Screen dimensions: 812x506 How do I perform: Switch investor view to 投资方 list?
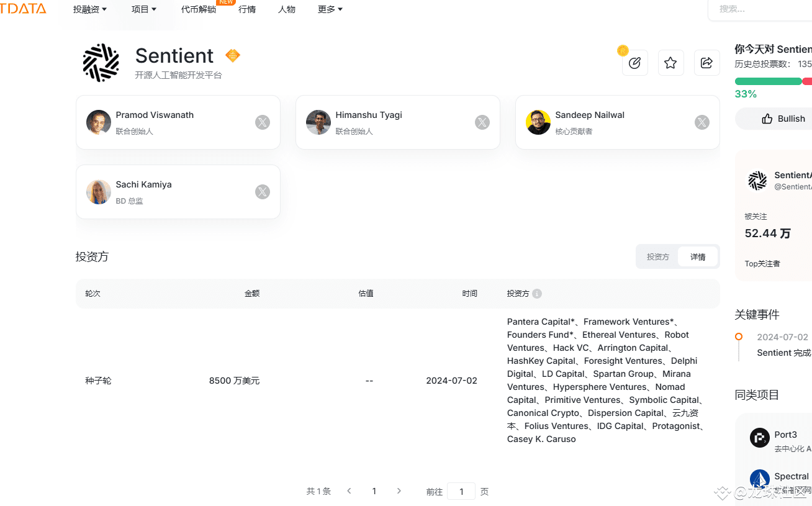[x=658, y=256]
